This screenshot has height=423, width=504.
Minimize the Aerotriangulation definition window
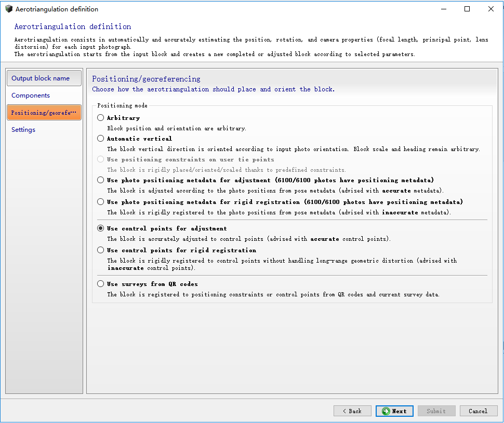(x=443, y=9)
